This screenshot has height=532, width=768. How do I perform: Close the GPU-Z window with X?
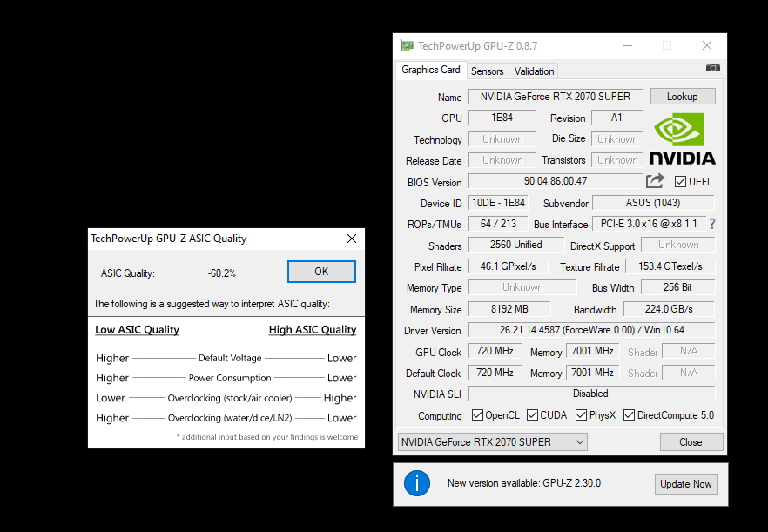707,45
